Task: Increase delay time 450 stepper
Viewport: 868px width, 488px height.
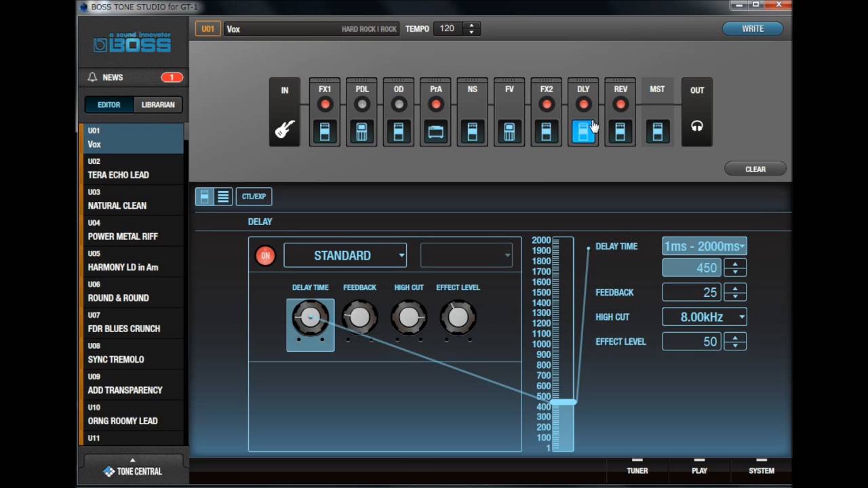Action: (735, 263)
